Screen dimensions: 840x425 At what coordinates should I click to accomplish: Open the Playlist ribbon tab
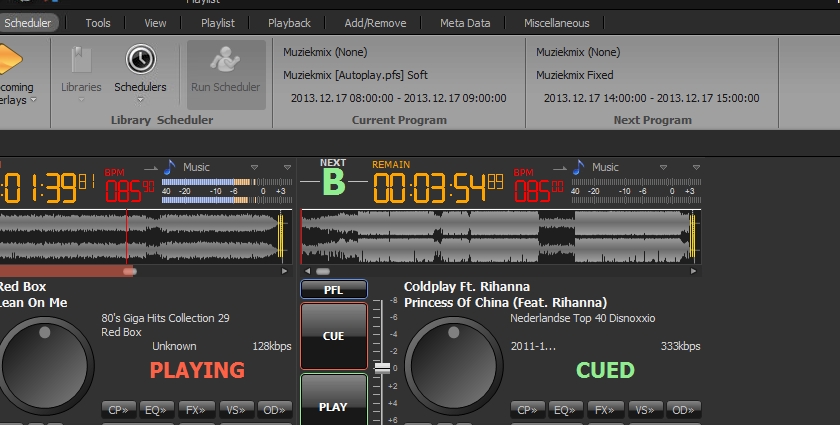[x=218, y=23]
